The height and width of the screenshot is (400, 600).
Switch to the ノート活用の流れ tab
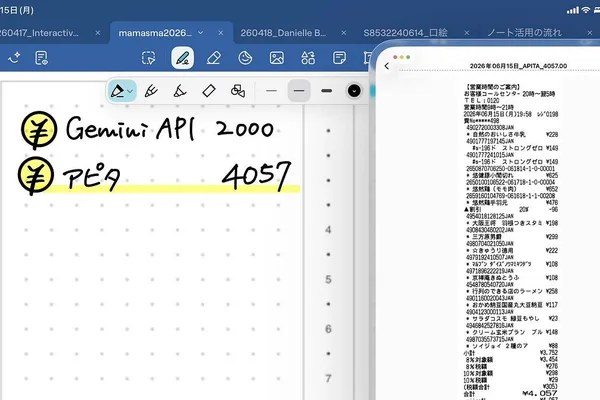tap(524, 33)
